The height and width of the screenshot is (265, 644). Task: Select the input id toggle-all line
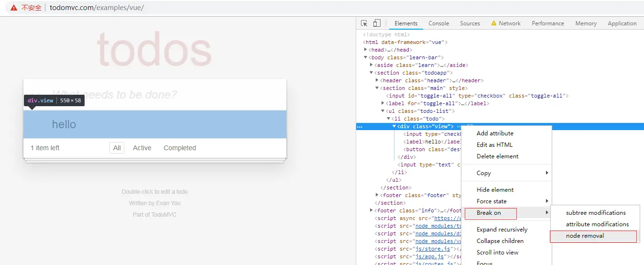pos(477,96)
